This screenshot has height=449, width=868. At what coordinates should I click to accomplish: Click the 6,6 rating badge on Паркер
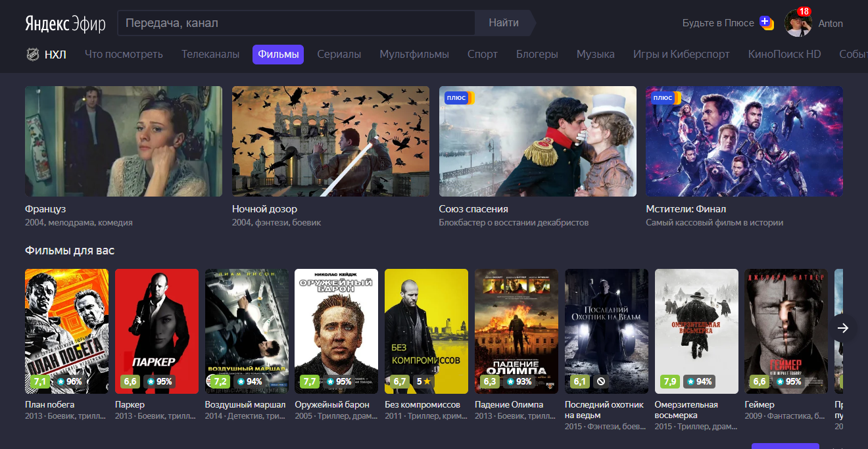tap(130, 381)
